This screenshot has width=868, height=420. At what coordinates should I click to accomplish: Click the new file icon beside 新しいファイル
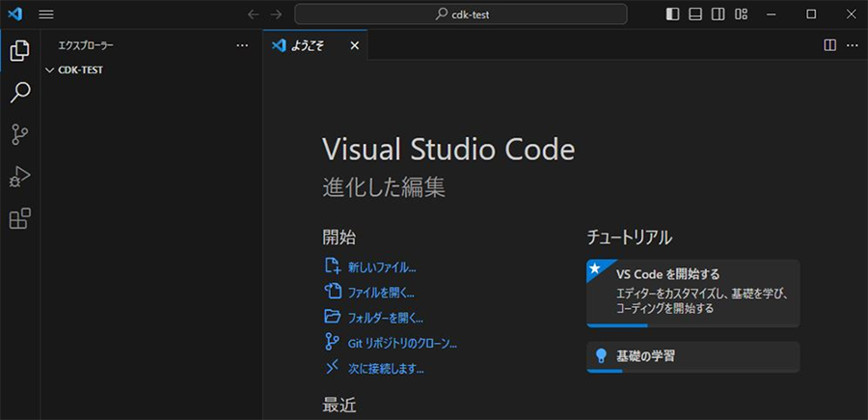coord(332,266)
